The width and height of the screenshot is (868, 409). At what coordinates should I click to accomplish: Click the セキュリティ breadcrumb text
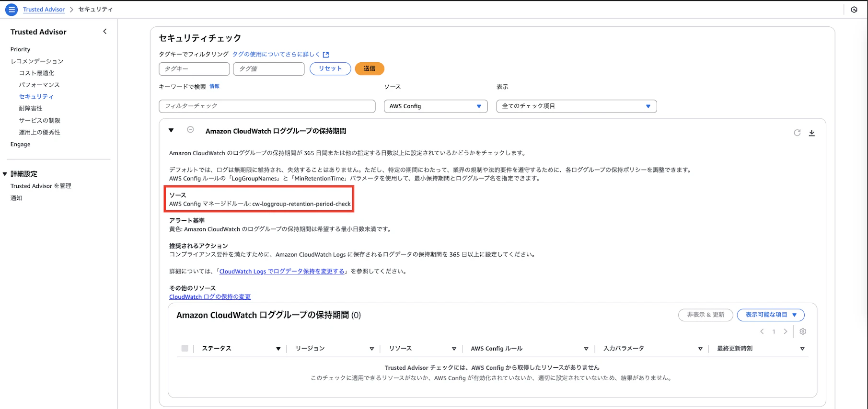point(95,10)
